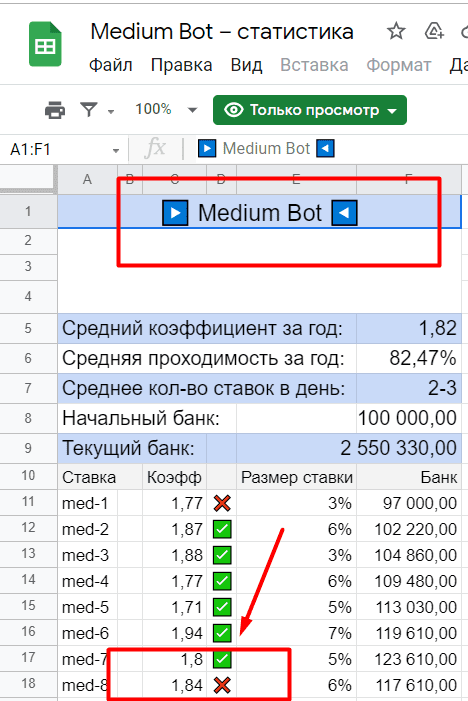Click the document title Medium Bot – статистика
This screenshot has height=701, width=468.
point(222,32)
